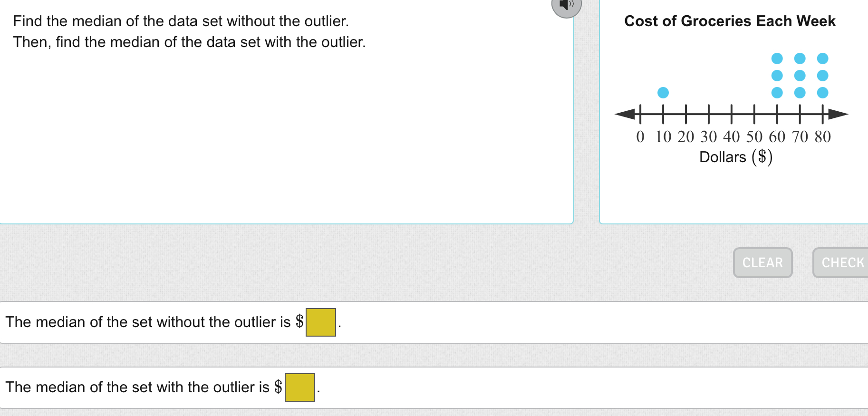868x416 pixels.
Task: Click the middle dot in the 80 column
Action: click(x=822, y=75)
